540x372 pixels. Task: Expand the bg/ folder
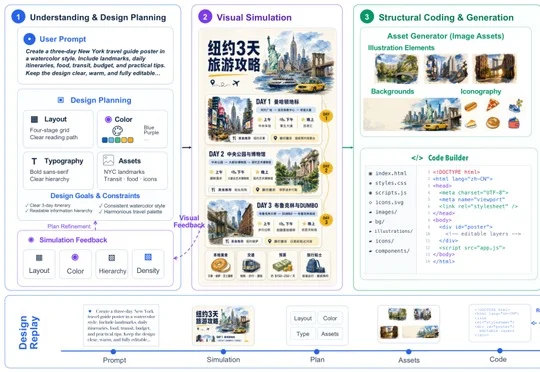(377, 221)
